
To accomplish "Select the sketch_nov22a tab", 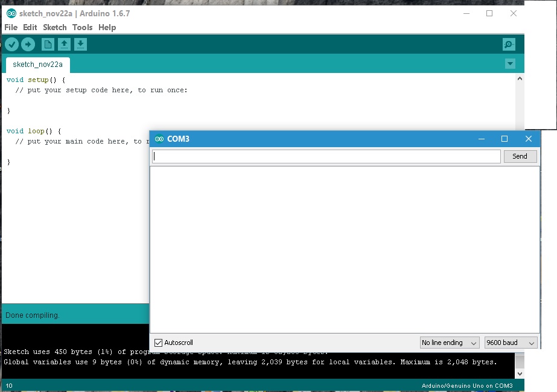I will (37, 64).
